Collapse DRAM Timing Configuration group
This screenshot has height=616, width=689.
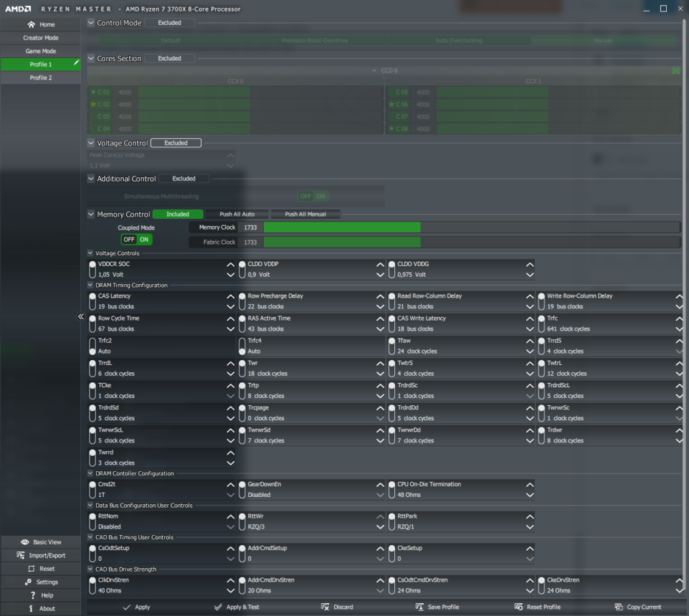pyautogui.click(x=90, y=285)
